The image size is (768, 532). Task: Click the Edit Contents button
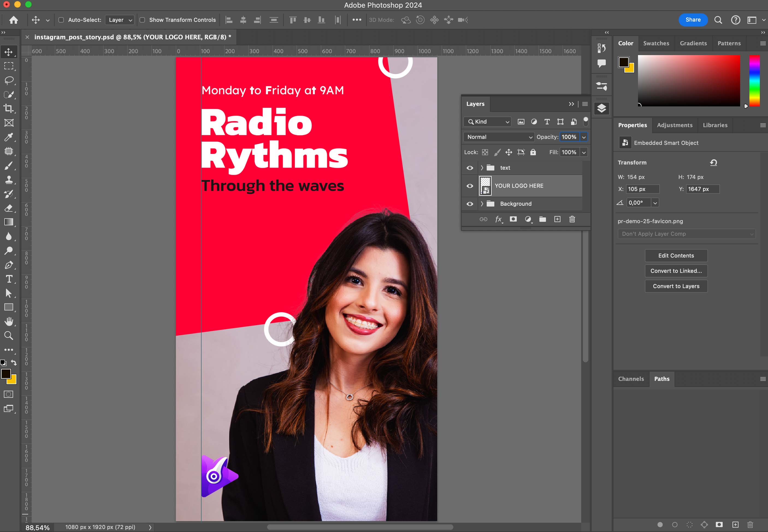(676, 256)
